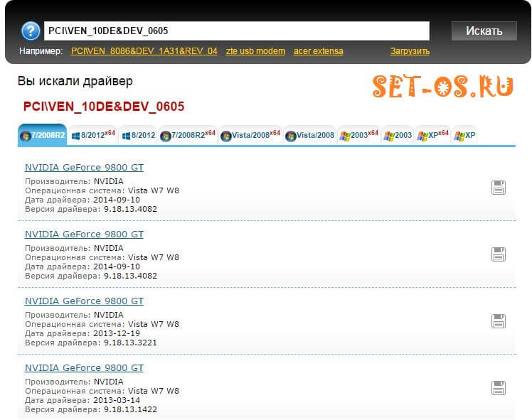Focus the search field containing PCI\VEN_10DE&DEV_0605

(x=237, y=31)
